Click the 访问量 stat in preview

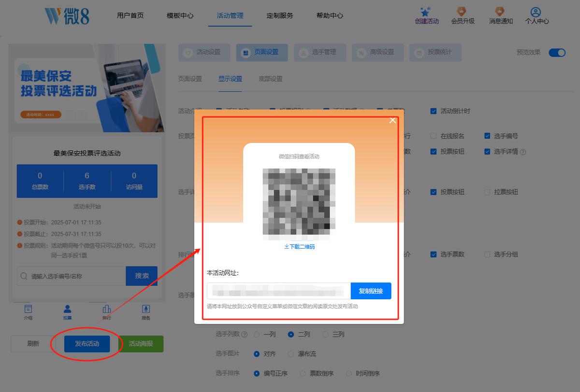point(134,181)
